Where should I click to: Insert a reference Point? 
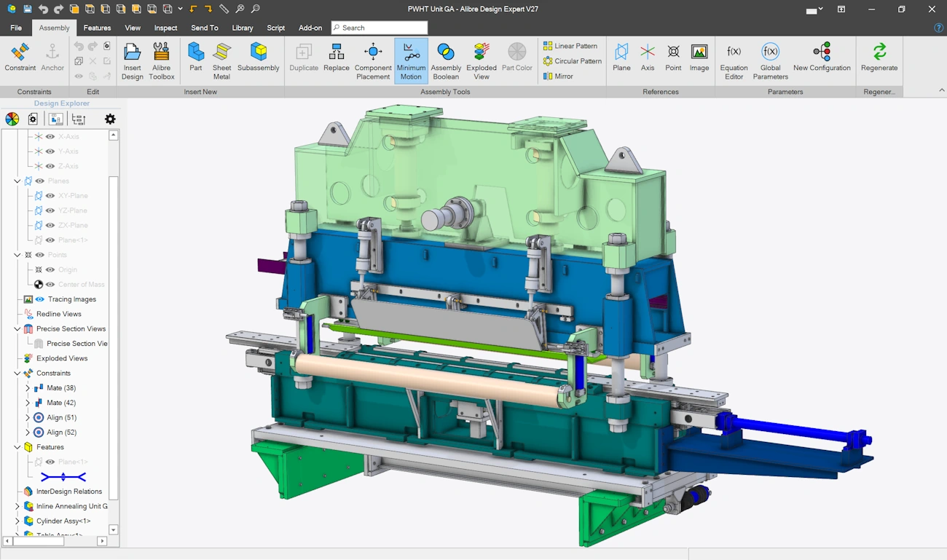[673, 57]
